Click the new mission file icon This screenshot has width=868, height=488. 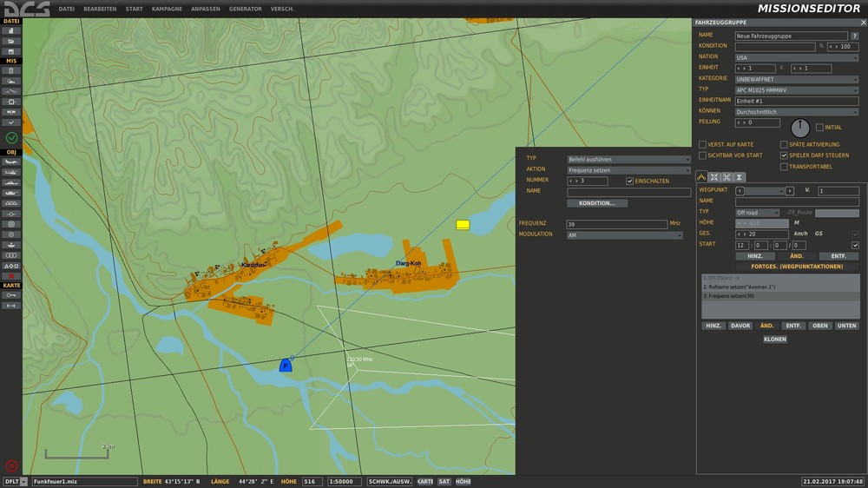coord(11,30)
